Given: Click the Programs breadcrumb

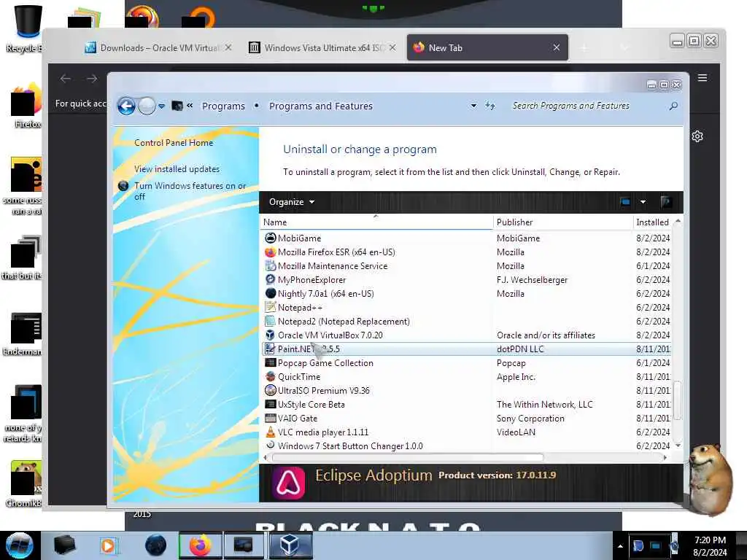Looking at the screenshot, I should point(223,106).
